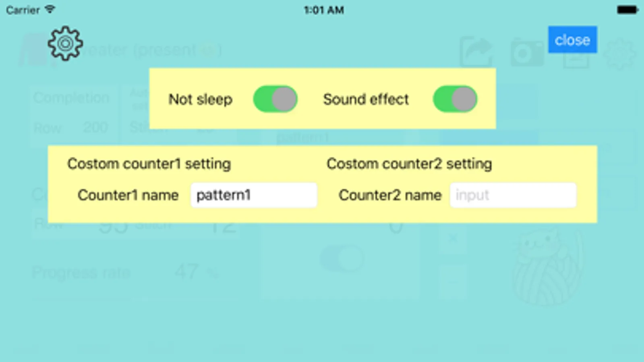This screenshot has height=362, width=644.
Task: Tap the faded cat on yarn illustration
Action: pyautogui.click(x=548, y=267)
